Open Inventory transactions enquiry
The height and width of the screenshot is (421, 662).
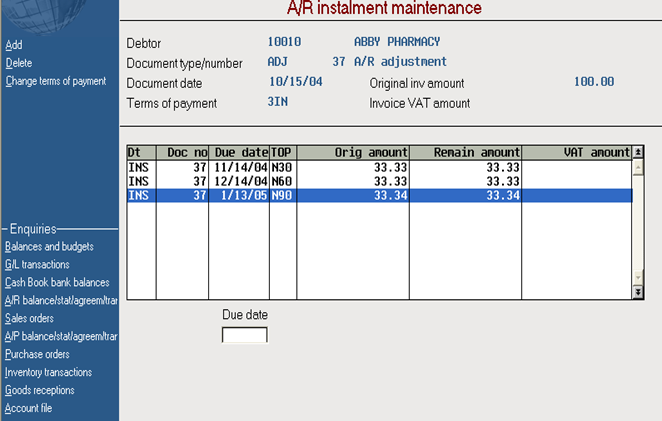tap(48, 372)
